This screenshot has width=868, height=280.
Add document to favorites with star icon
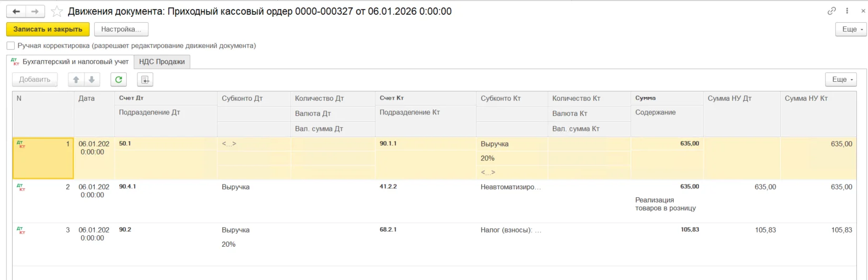[x=57, y=11]
